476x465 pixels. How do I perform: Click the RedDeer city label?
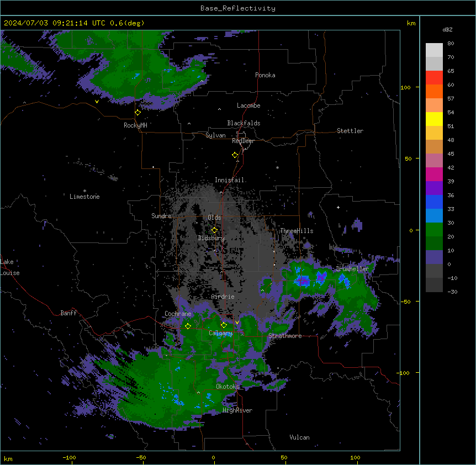coord(243,141)
